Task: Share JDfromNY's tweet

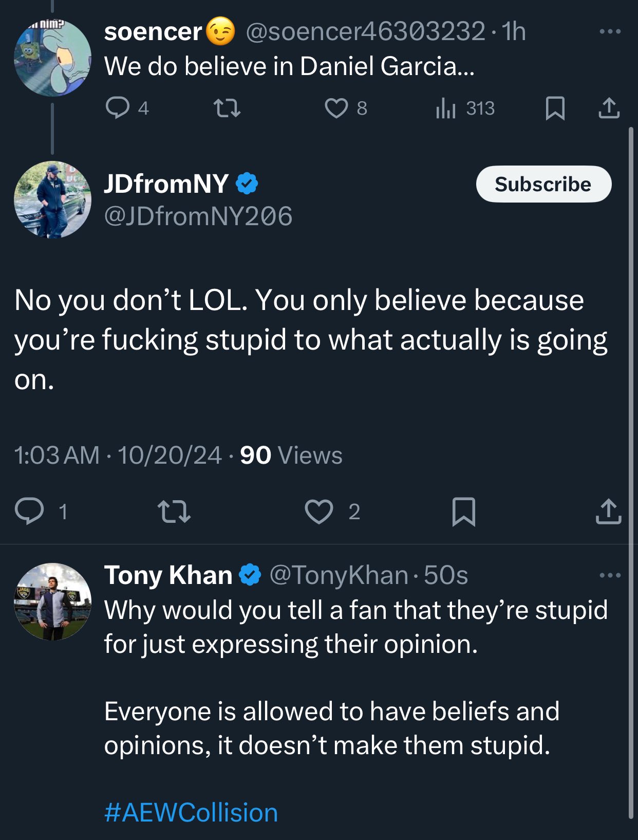Action: (609, 512)
